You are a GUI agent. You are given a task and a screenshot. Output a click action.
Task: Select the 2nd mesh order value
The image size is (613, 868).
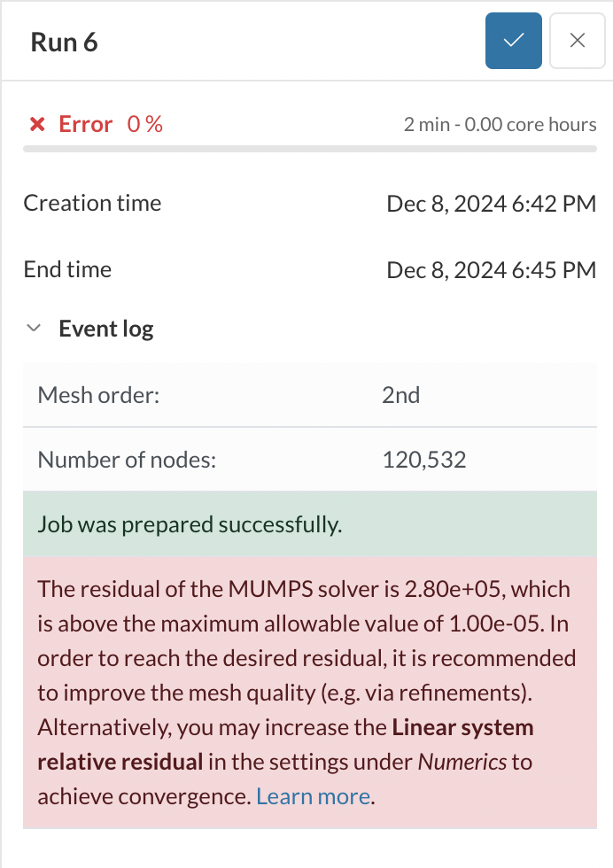pos(401,394)
